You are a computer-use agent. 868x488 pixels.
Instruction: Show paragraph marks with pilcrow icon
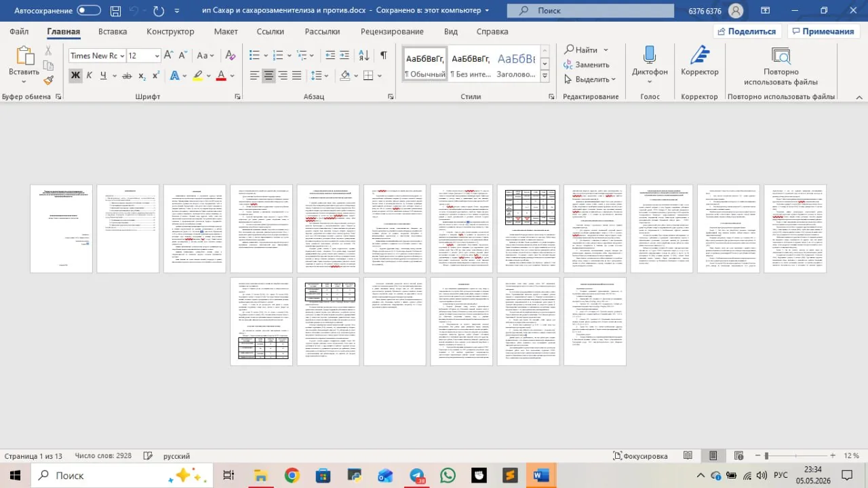tap(384, 56)
